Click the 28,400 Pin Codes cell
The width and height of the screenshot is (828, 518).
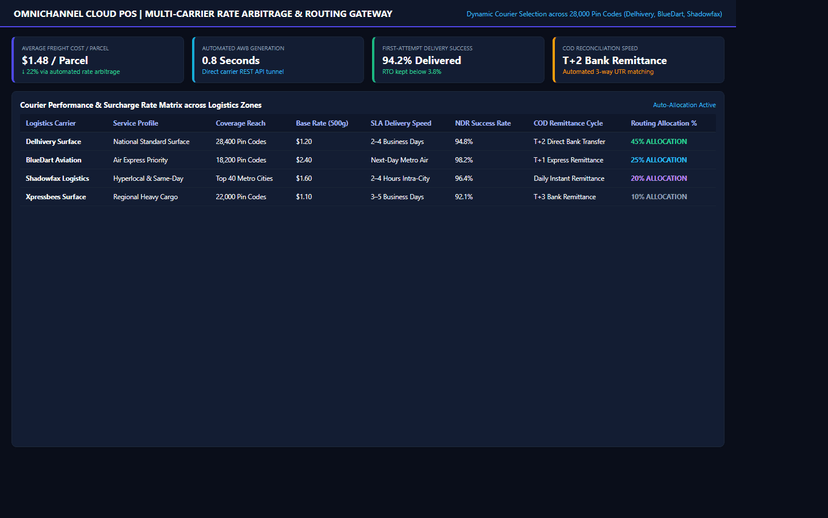[241, 142]
